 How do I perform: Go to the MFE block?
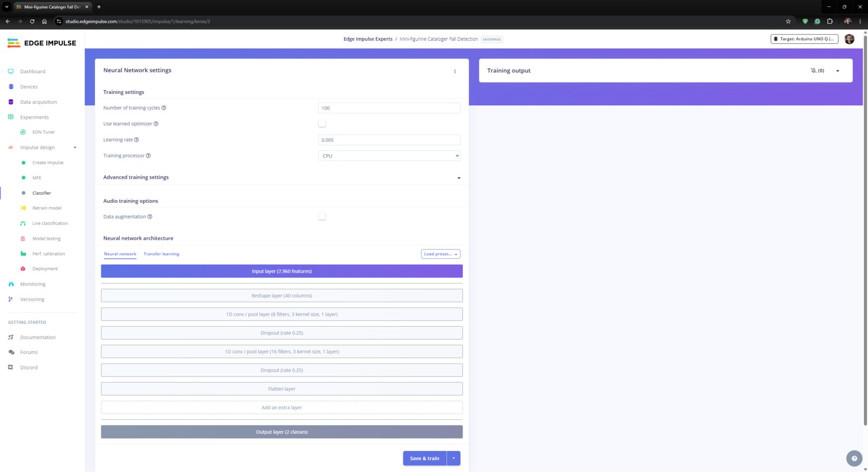pos(37,178)
